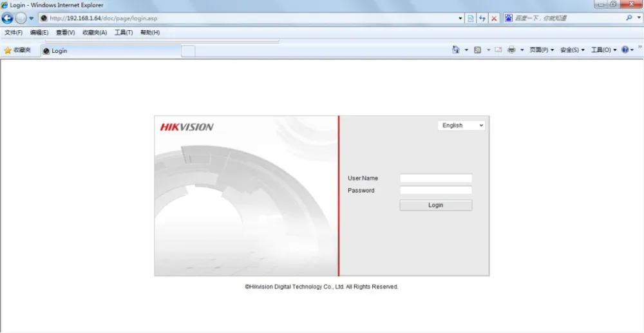The image size is (644, 333).
Task: Click the Login button
Action: (x=436, y=205)
